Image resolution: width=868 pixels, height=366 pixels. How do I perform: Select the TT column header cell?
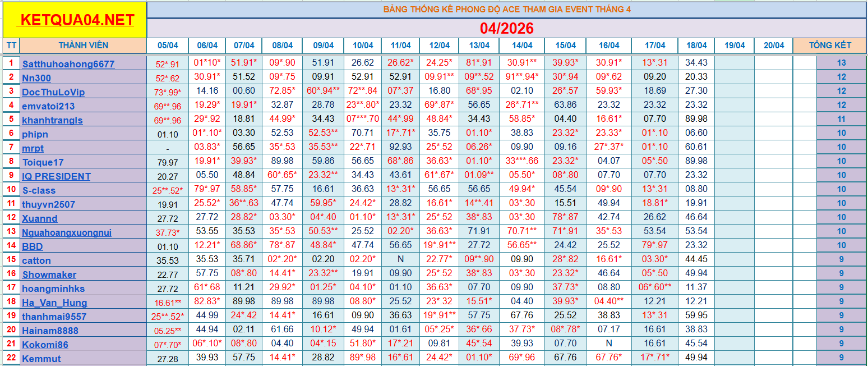point(11,45)
